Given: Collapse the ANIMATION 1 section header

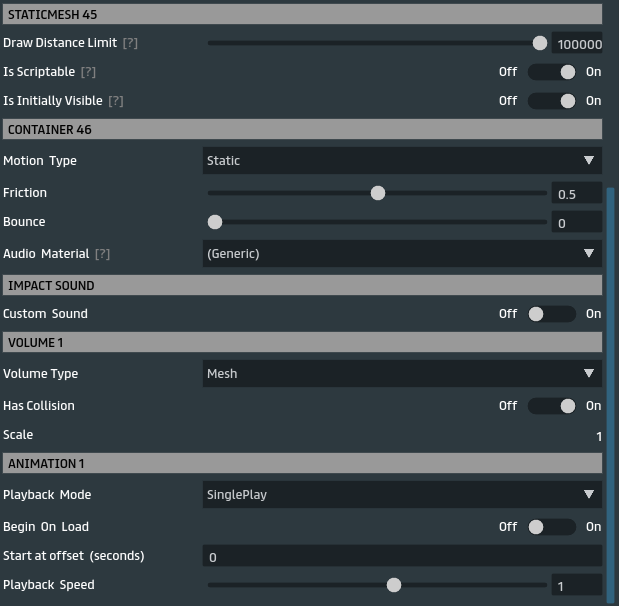Looking at the screenshot, I should point(302,463).
